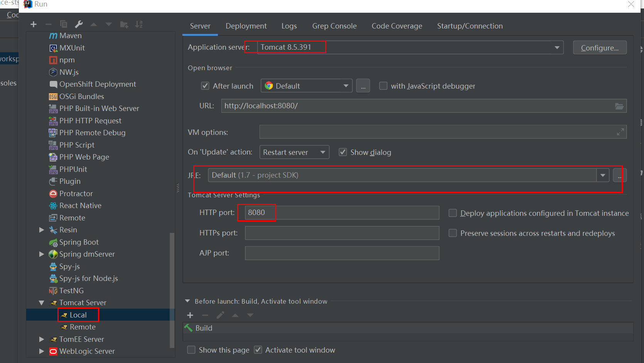Switch to the Grep Console tab
Viewport: 644px width, 363px height.
[334, 26]
